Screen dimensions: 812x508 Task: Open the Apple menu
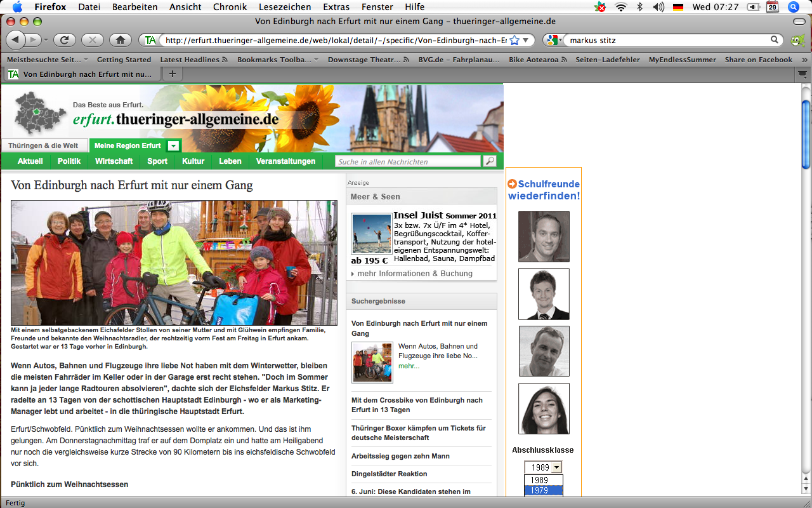(17, 7)
